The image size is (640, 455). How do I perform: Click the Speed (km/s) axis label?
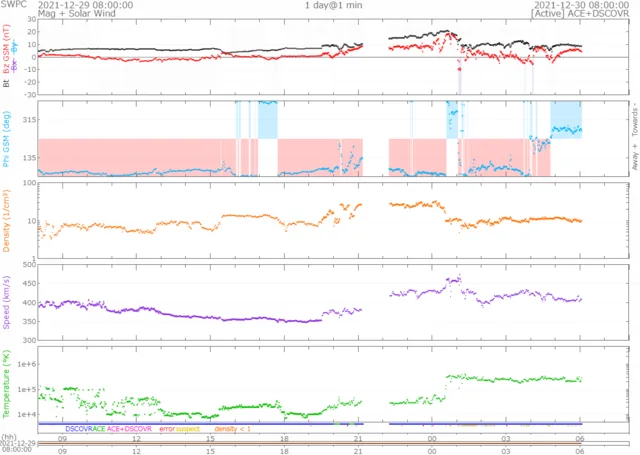click(6, 302)
